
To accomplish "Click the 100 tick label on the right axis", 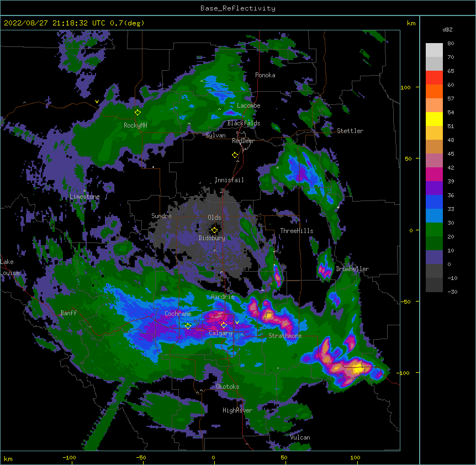I will point(405,87).
